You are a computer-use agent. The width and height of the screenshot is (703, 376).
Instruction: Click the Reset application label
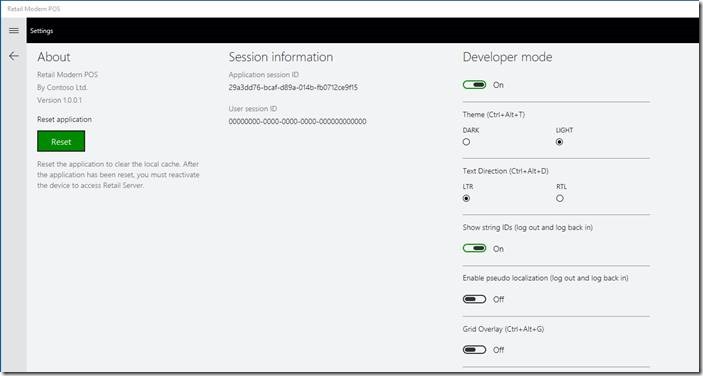65,120
